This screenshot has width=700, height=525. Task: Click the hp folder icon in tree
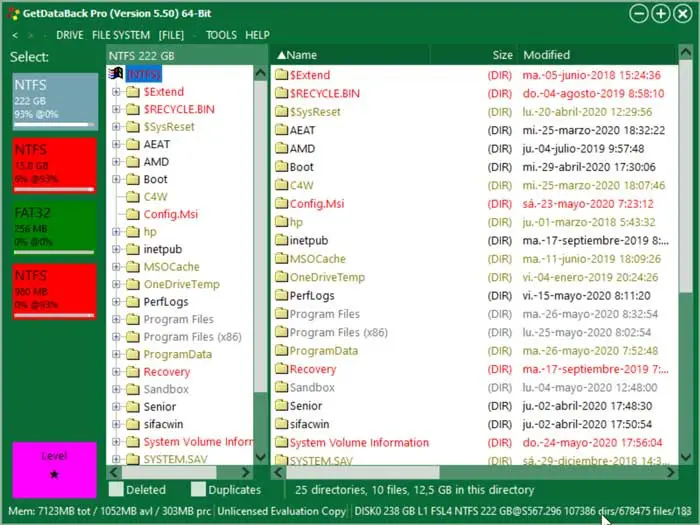(133, 232)
